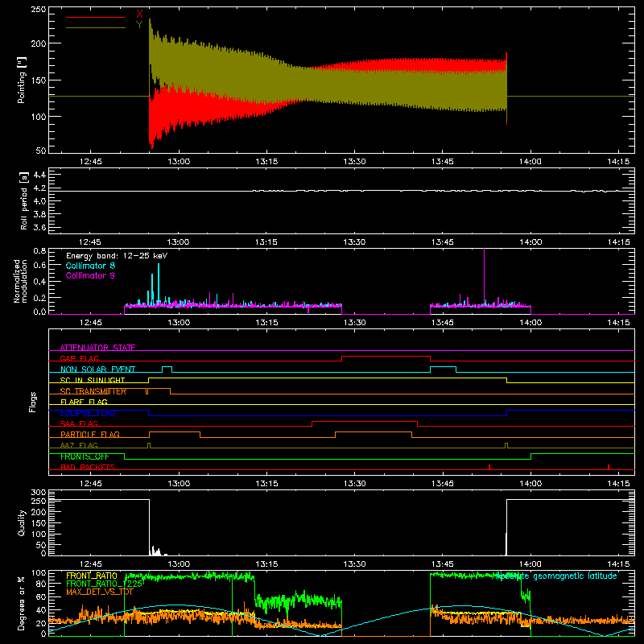Click the tall magenta Collimator 9 spike

pos(485,275)
